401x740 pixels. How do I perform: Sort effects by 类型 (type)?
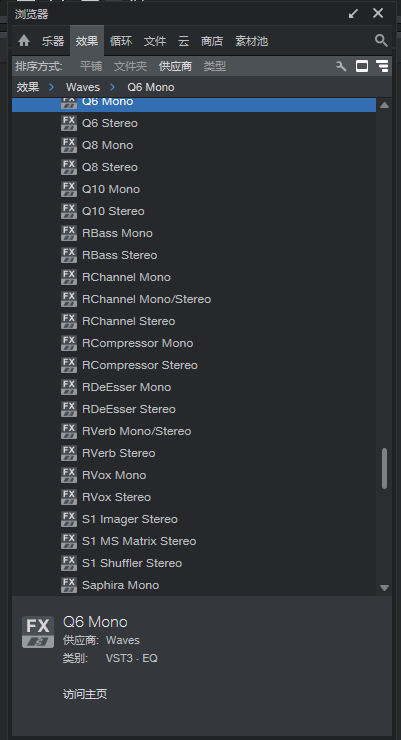[x=215, y=66]
